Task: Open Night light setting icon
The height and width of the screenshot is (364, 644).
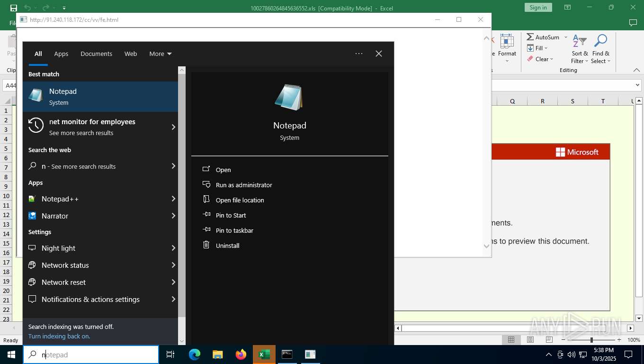Action: [x=32, y=248]
